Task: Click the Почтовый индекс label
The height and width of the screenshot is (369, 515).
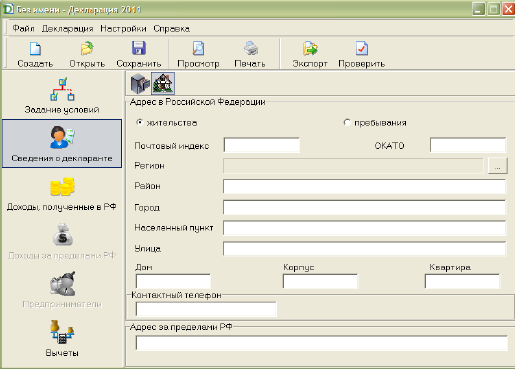Action: pos(172,146)
